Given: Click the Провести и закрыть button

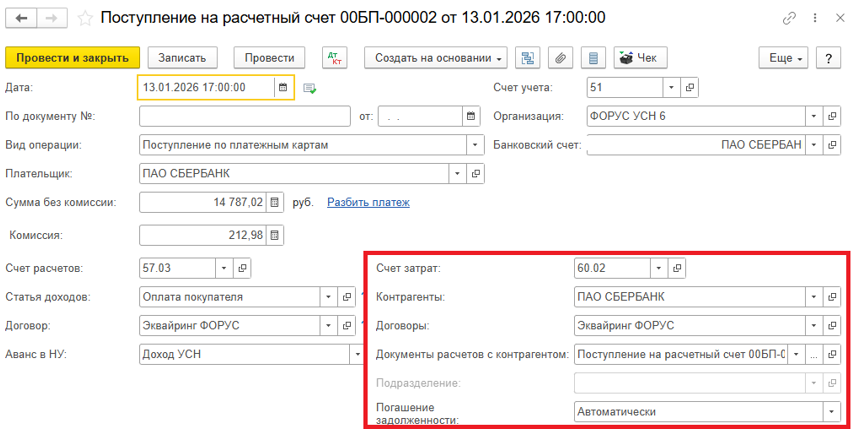Looking at the screenshot, I should [72, 58].
